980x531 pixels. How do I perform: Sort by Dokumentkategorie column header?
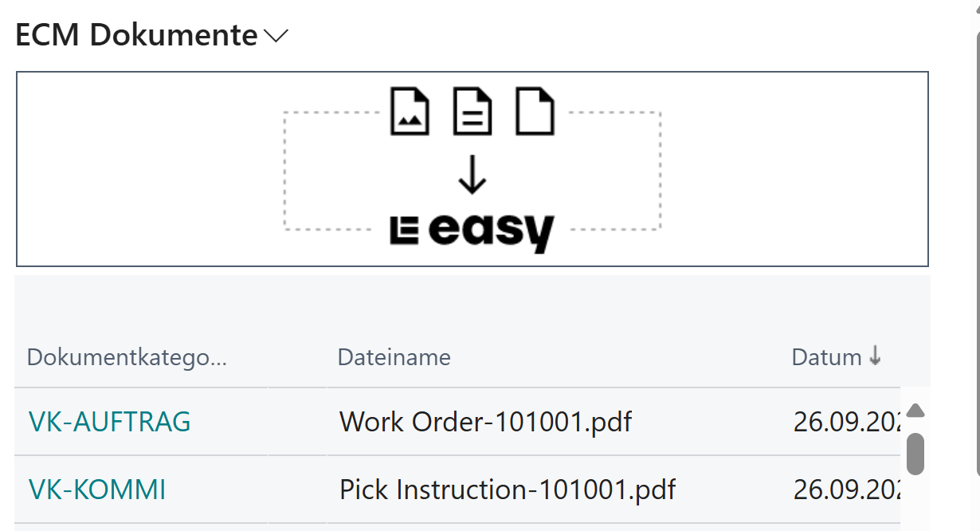click(127, 357)
